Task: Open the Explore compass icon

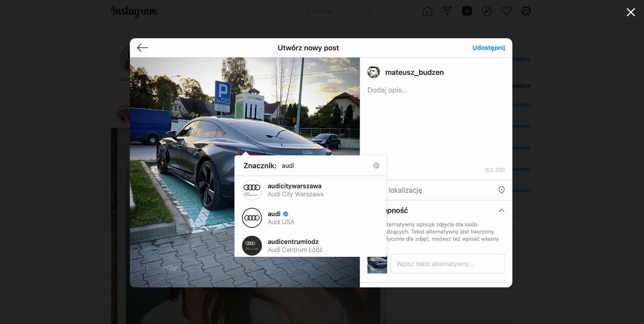Action: tap(486, 11)
